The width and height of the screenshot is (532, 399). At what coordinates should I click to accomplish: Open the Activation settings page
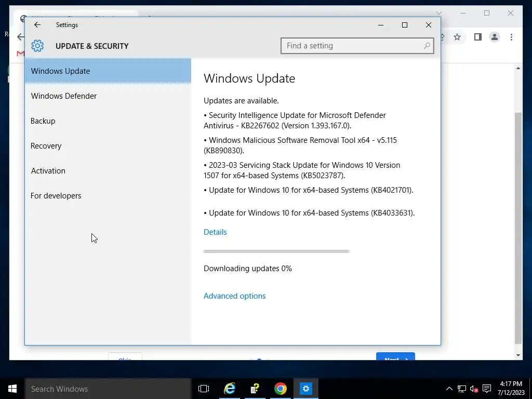pyautogui.click(x=108, y=170)
